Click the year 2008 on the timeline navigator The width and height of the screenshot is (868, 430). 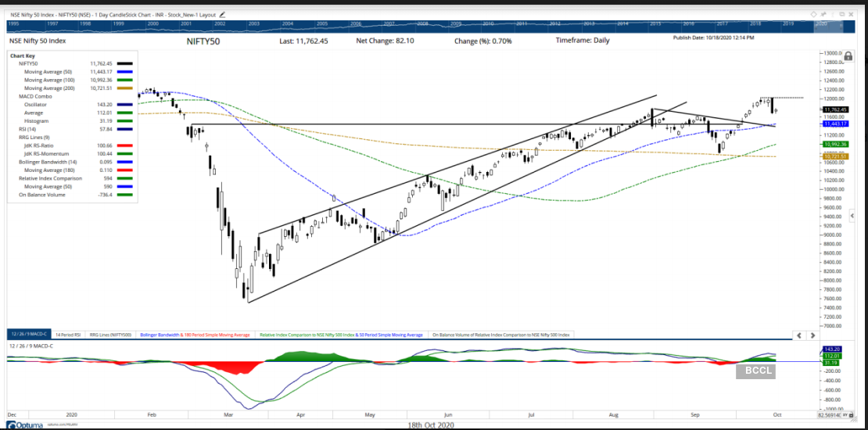pos(421,23)
